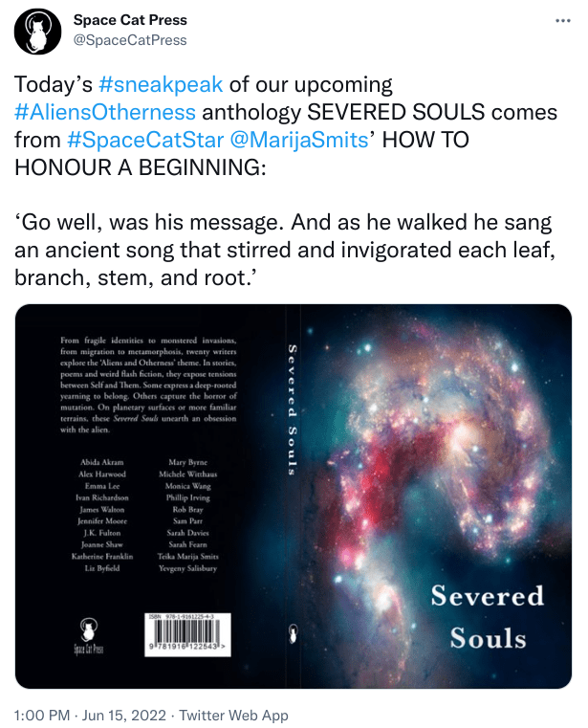Open the Twitter Web App source link
The width and height of the screenshot is (588, 728).
pyautogui.click(x=234, y=715)
